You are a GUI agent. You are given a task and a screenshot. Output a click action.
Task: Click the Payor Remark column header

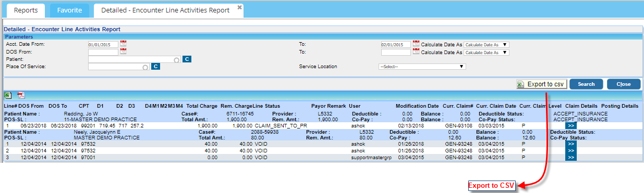coord(329,106)
